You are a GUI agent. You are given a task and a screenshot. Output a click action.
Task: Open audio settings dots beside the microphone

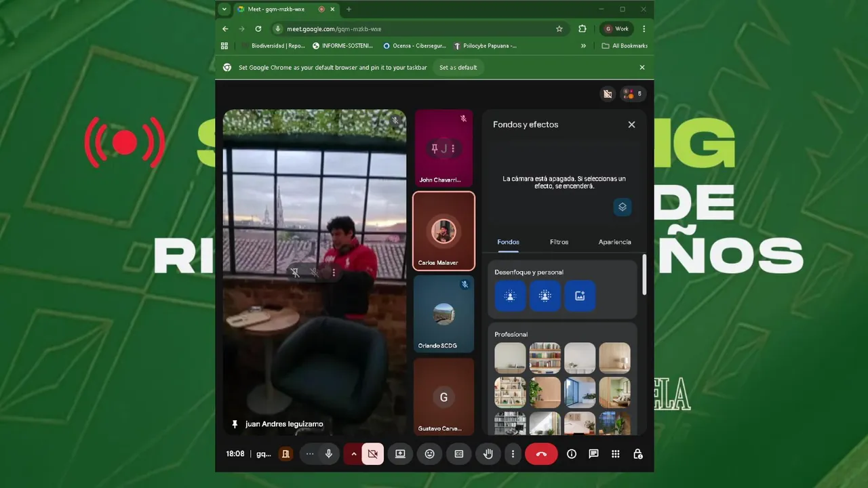point(310,454)
